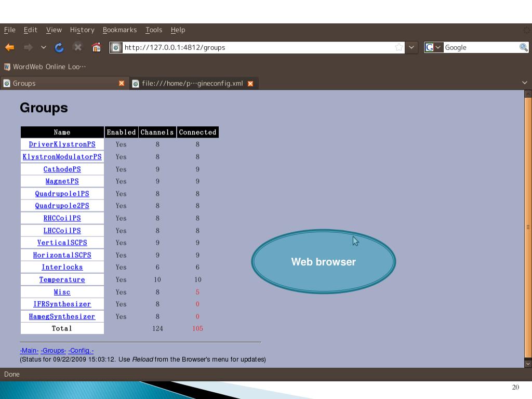Image resolution: width=532 pixels, height=399 pixels.
Task: Click the search magnifier icon
Action: click(523, 47)
